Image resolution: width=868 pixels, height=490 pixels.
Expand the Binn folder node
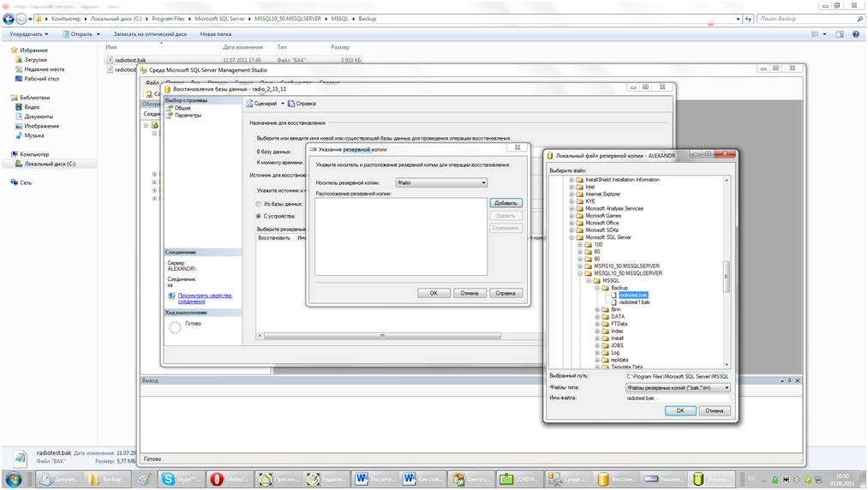point(597,309)
